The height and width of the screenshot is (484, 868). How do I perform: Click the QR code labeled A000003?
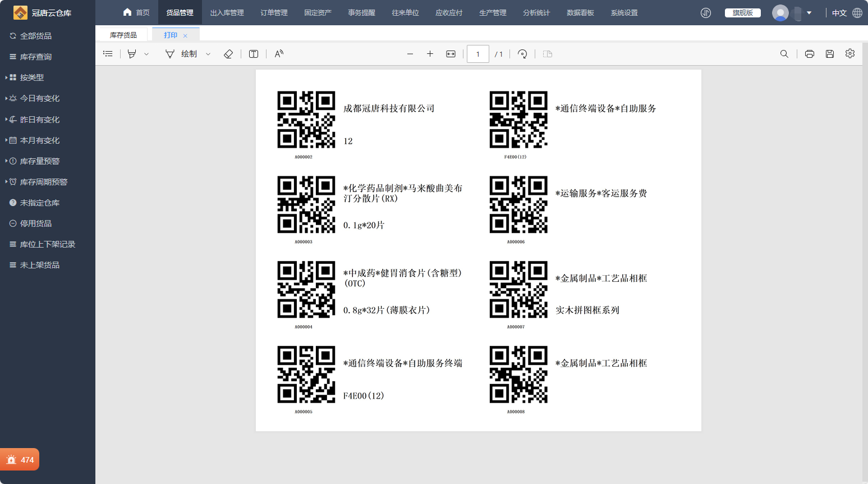coord(306,204)
